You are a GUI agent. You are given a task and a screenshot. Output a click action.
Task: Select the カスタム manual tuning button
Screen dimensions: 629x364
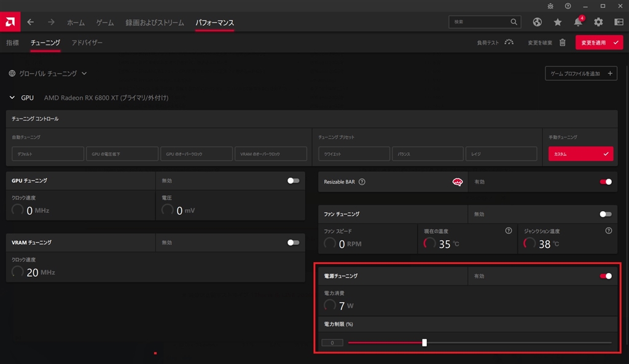coord(581,154)
